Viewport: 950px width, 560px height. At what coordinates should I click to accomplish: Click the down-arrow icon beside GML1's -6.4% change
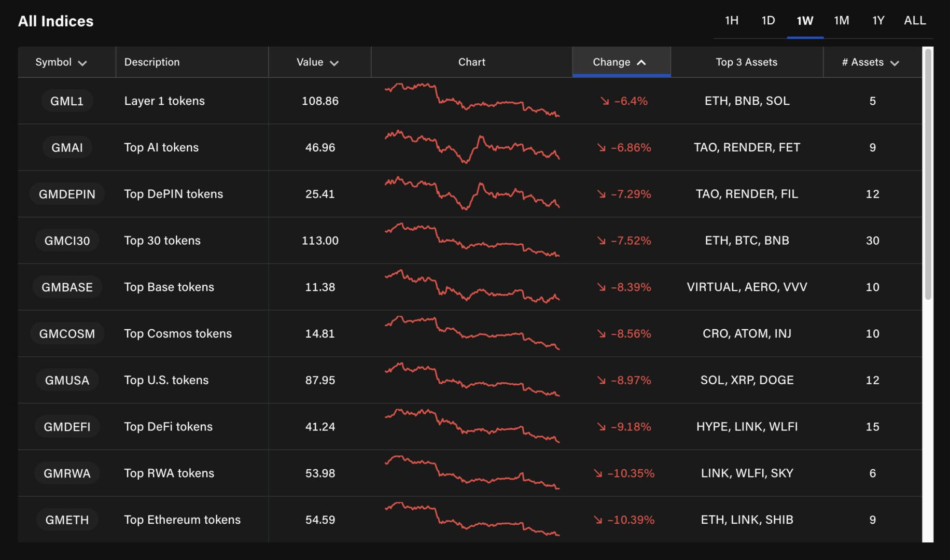coord(605,101)
